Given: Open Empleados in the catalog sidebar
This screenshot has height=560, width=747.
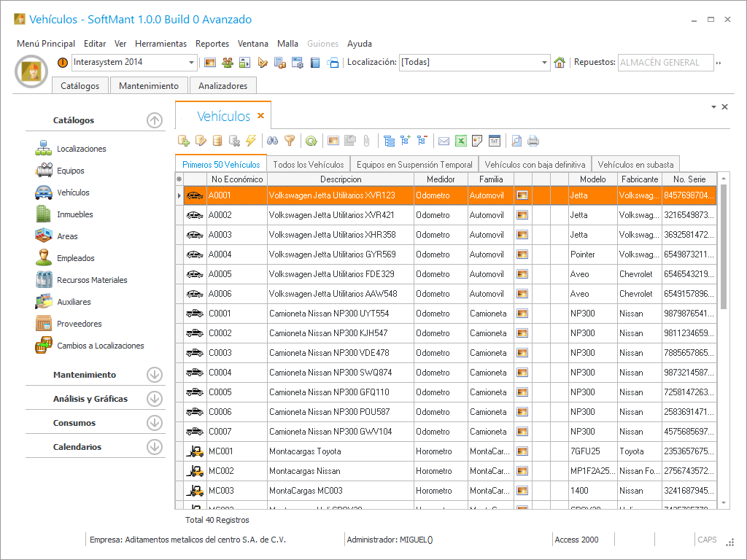Looking at the screenshot, I should click(75, 258).
